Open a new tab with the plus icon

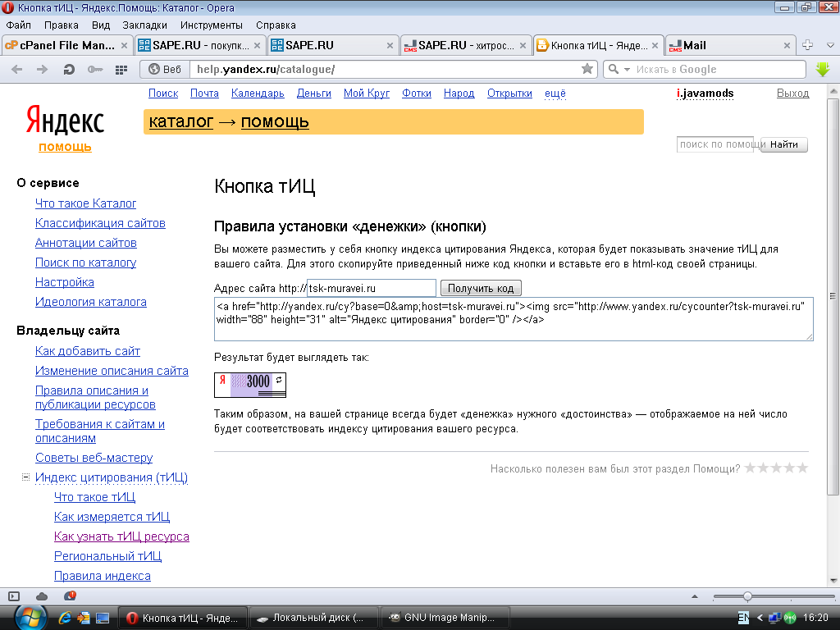[x=807, y=45]
